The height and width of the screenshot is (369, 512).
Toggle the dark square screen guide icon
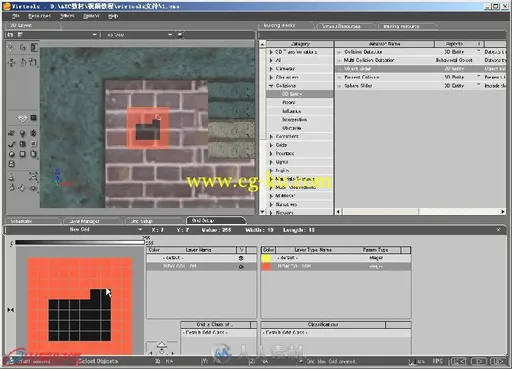coord(34,118)
